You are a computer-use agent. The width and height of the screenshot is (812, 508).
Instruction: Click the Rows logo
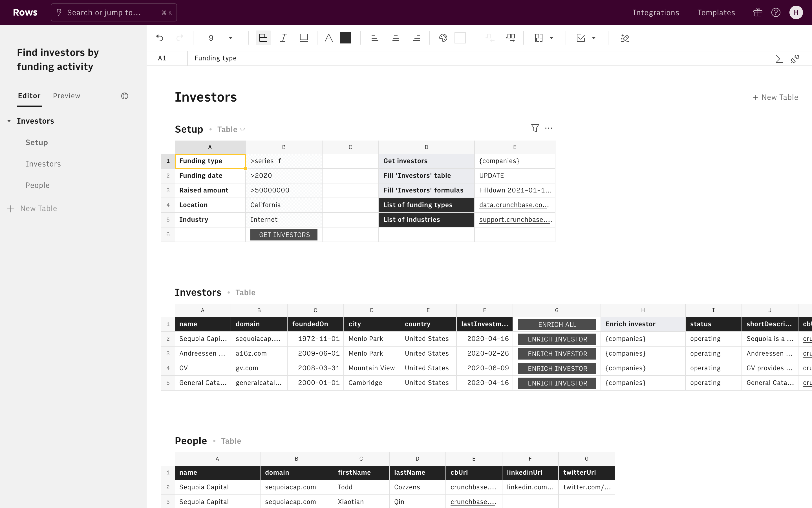tap(25, 12)
